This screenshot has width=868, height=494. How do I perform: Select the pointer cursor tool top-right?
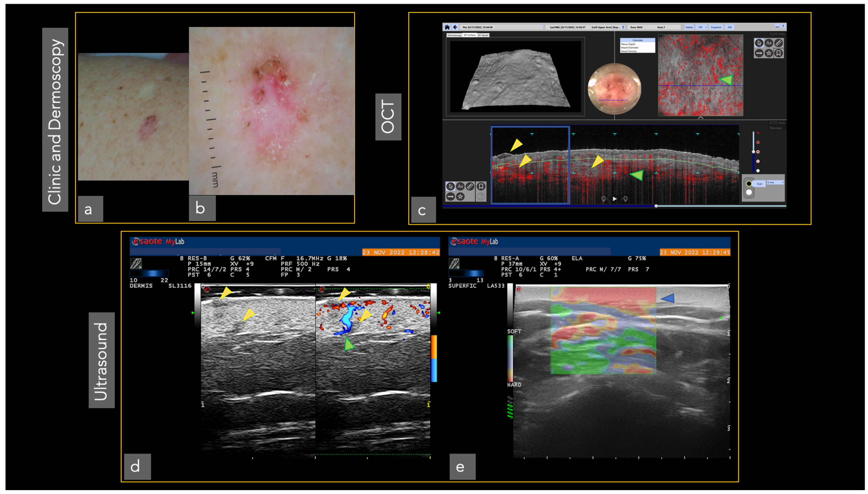click(x=759, y=43)
